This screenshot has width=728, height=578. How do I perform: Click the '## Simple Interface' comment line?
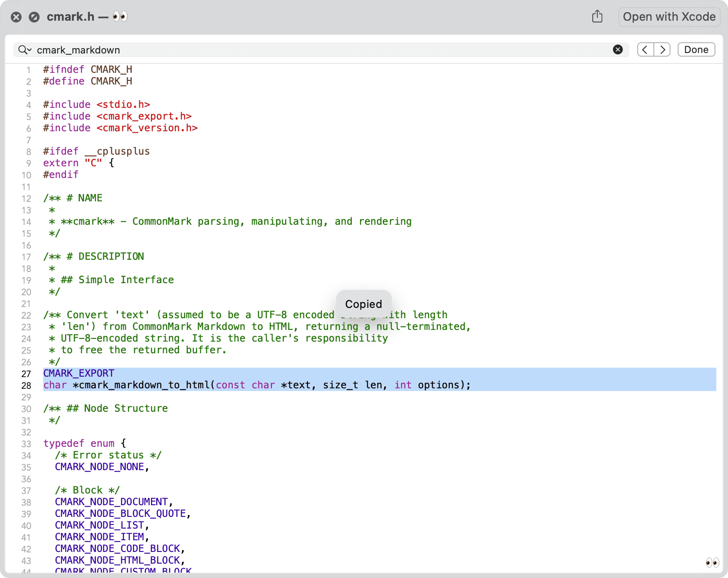(x=111, y=280)
